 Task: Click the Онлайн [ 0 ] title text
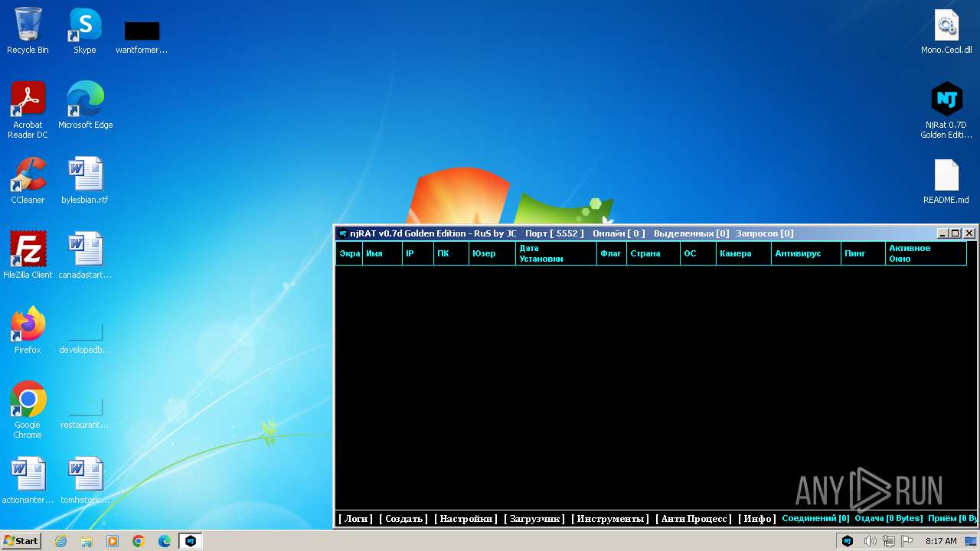click(619, 233)
